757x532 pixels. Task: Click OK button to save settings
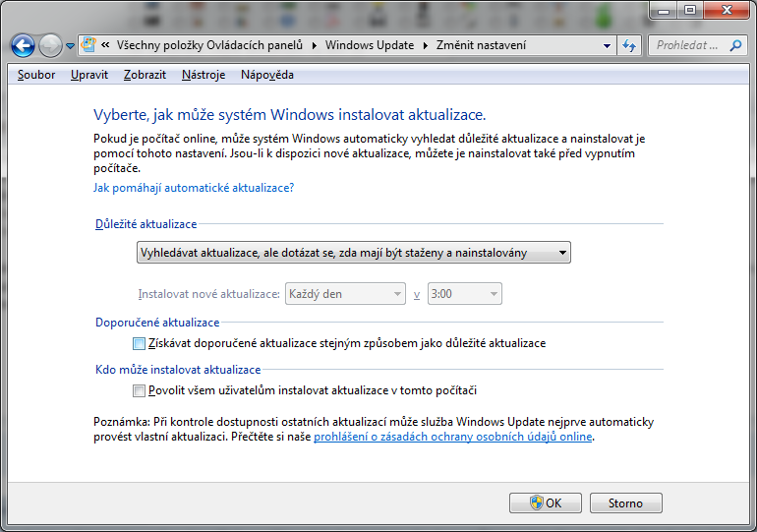[545, 502]
